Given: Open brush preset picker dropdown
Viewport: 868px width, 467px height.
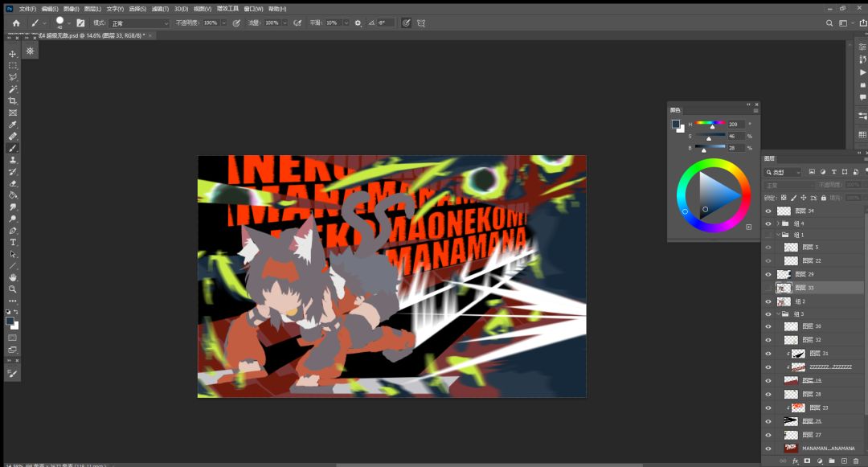Looking at the screenshot, I should [68, 23].
